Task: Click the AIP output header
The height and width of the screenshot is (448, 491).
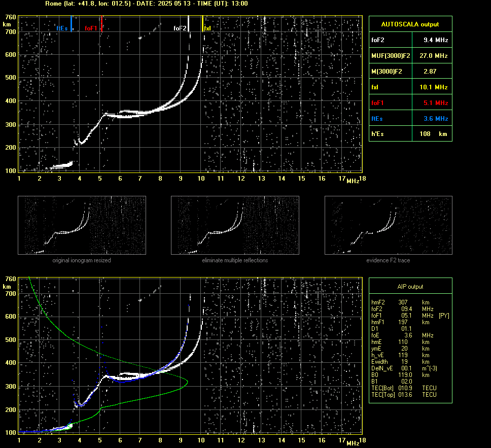Action: pos(410,286)
